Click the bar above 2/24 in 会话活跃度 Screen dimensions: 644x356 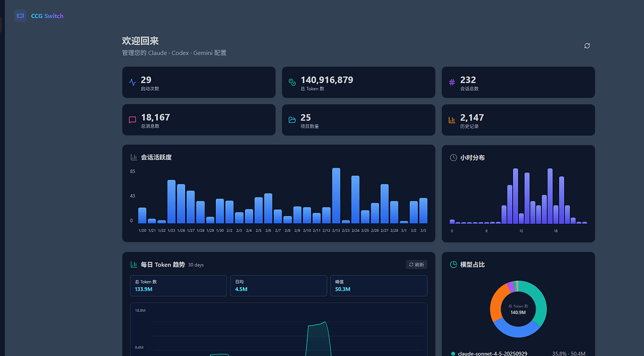tap(355, 199)
